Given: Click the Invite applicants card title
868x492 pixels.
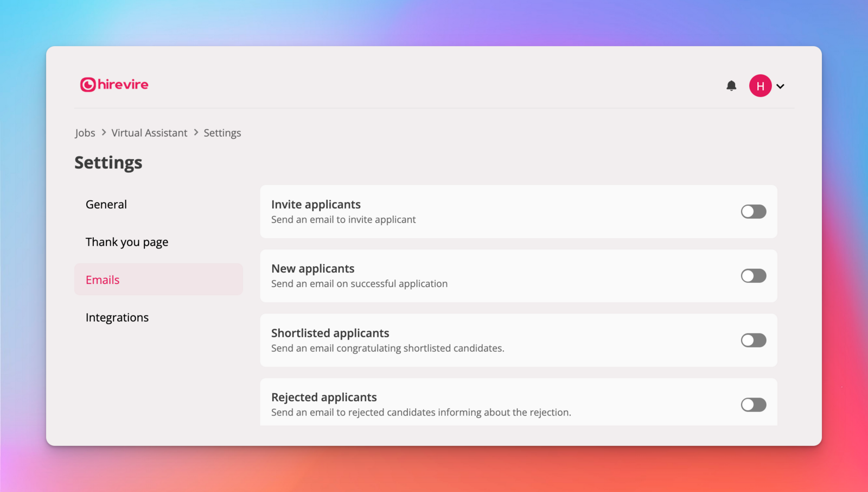Looking at the screenshot, I should click(x=316, y=205).
